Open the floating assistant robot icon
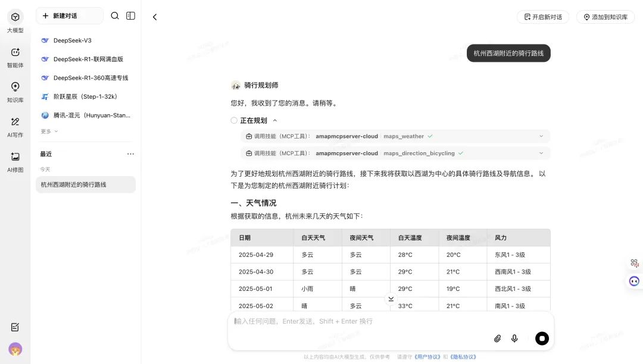This screenshot has height=364, width=643. tap(634, 281)
